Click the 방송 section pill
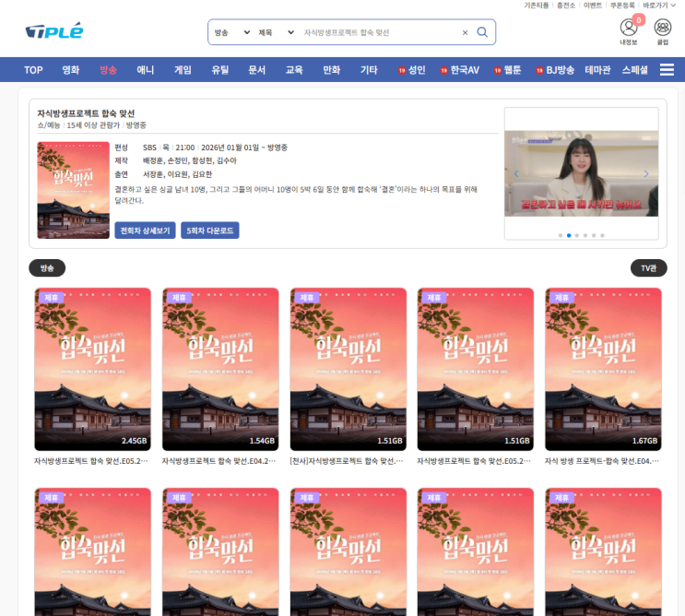685x616 pixels. 47,267
